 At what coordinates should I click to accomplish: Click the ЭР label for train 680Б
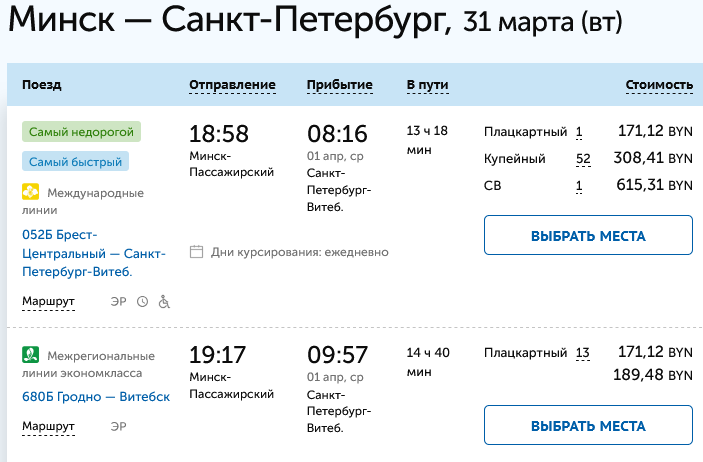pyautogui.click(x=118, y=427)
